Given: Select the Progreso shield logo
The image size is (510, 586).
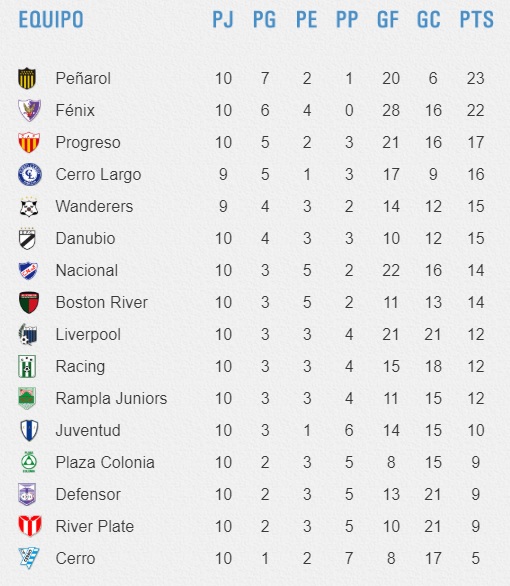Looking at the screenshot, I should [x=29, y=142].
